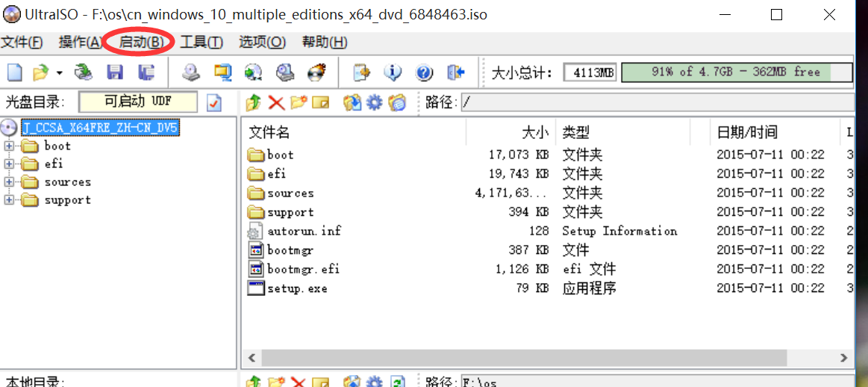Click the blue info bubble icon

[x=393, y=72]
